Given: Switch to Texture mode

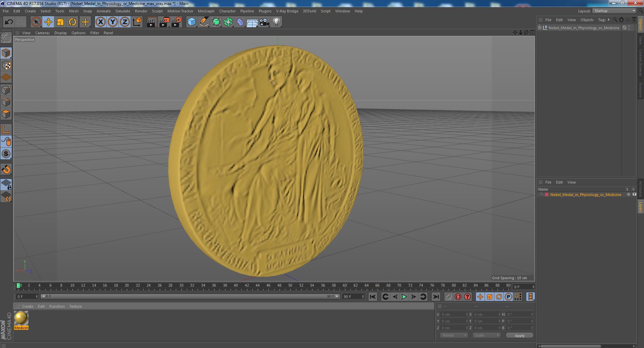Looking at the screenshot, I should [x=6, y=65].
